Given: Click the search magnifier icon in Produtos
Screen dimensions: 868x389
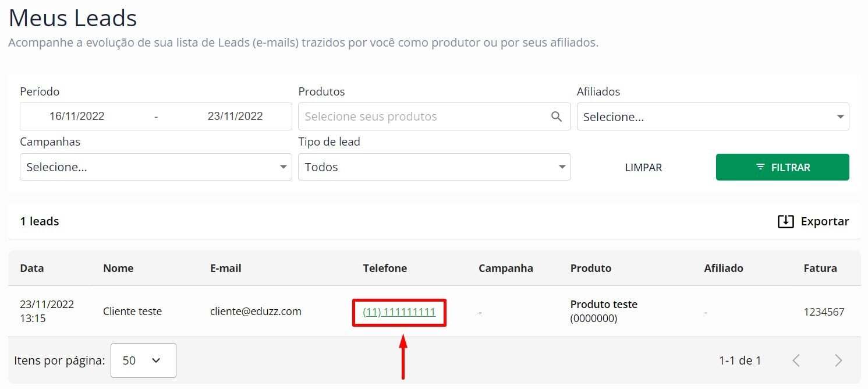Looking at the screenshot, I should pyautogui.click(x=557, y=116).
